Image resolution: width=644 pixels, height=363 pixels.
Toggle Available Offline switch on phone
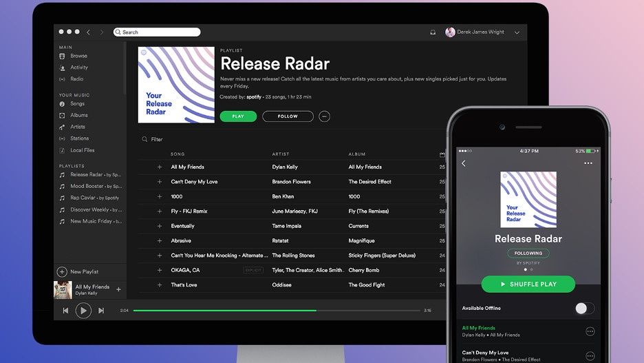[x=585, y=309]
